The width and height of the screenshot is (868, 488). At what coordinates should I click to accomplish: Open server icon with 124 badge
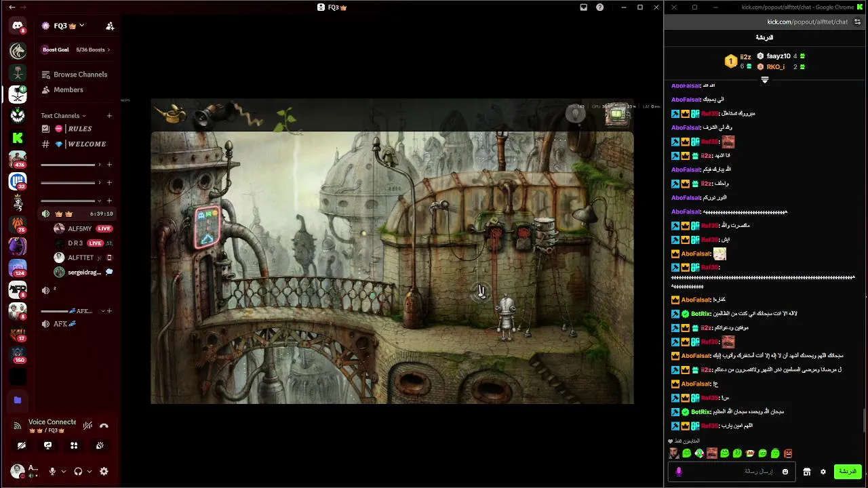click(18, 268)
